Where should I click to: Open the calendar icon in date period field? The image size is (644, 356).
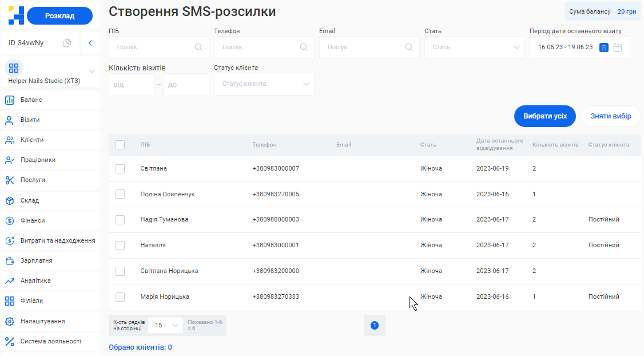(x=618, y=48)
